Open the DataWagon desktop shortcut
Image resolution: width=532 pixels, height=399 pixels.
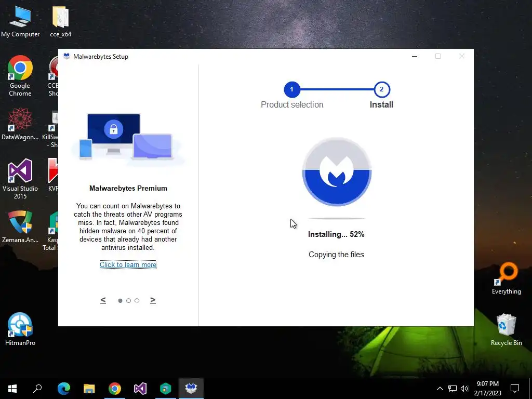(x=20, y=124)
